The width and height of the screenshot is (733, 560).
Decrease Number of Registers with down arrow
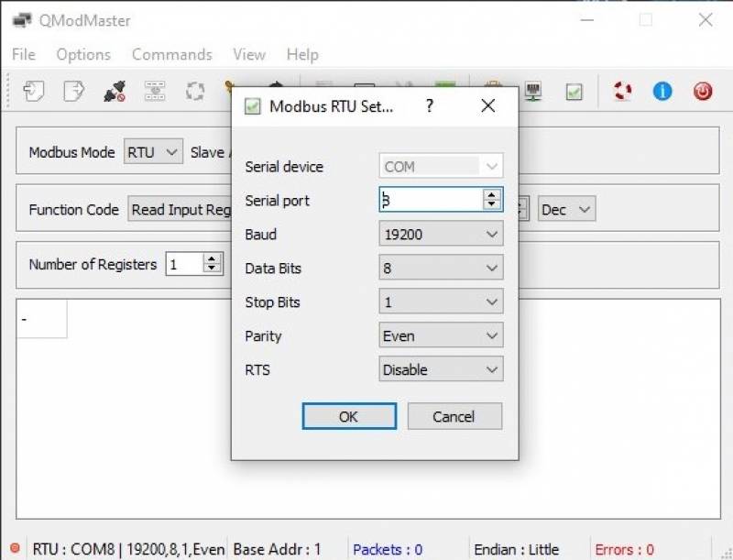[x=213, y=269]
